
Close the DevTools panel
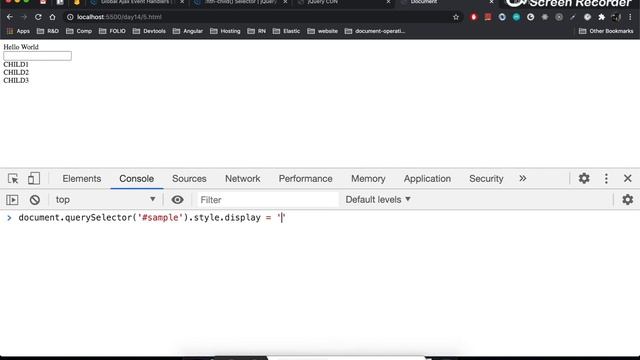point(628,178)
